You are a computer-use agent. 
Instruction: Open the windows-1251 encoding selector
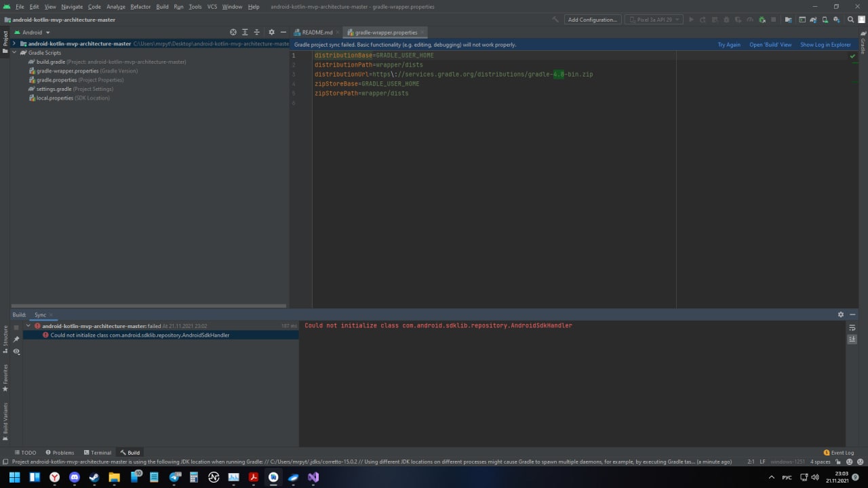pos(788,462)
